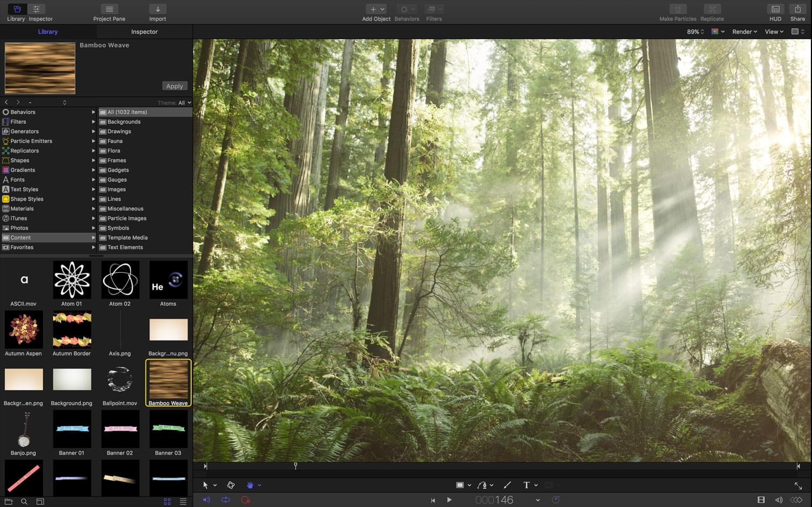This screenshot has width=812, height=507.
Task: Apply the Bamboo Weave content
Action: [175, 86]
